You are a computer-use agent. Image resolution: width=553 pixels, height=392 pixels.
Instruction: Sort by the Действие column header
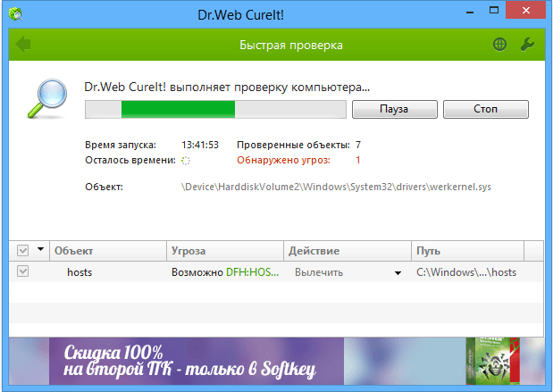point(348,251)
